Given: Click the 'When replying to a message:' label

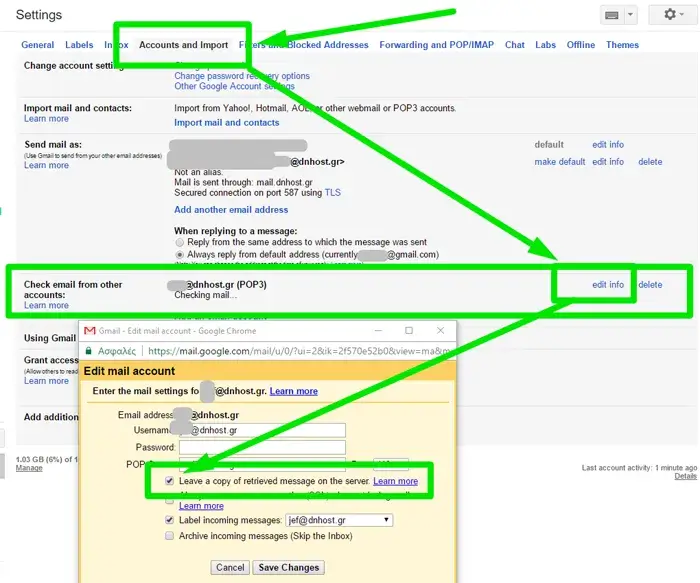Looking at the screenshot, I should [x=235, y=231].
